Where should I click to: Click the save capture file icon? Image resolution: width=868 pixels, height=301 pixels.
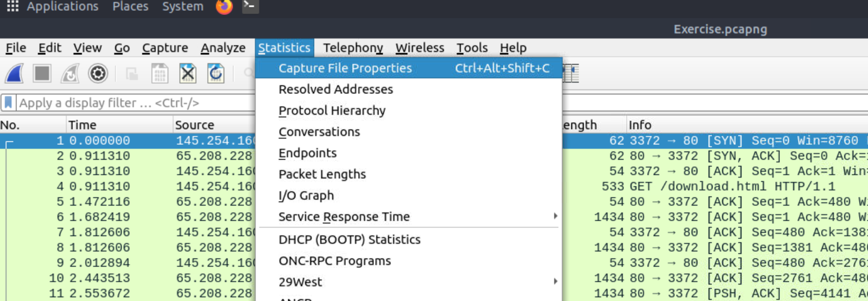(x=160, y=74)
